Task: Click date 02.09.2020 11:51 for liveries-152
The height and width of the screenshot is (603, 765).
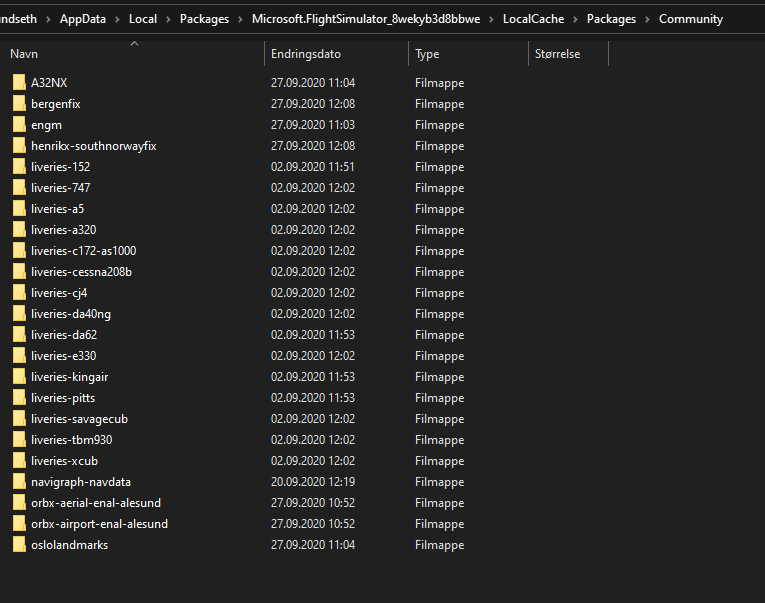Action: [312, 167]
